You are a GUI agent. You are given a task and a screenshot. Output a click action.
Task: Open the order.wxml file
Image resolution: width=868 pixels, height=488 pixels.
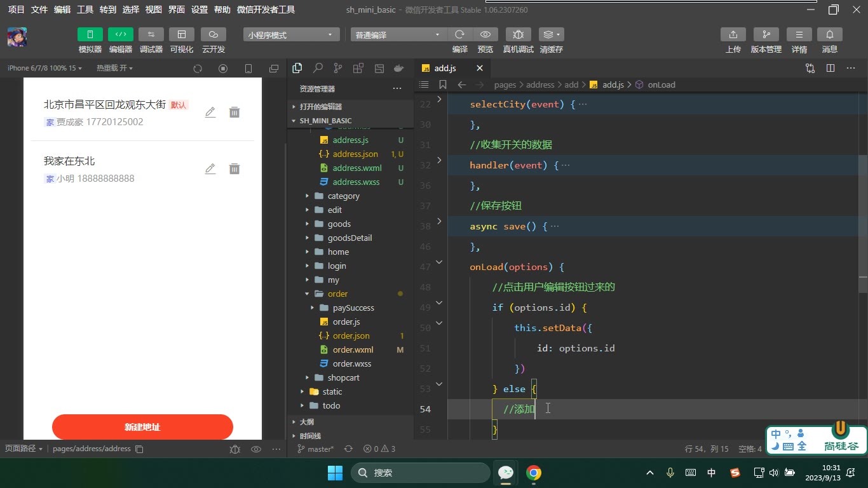tap(353, 349)
